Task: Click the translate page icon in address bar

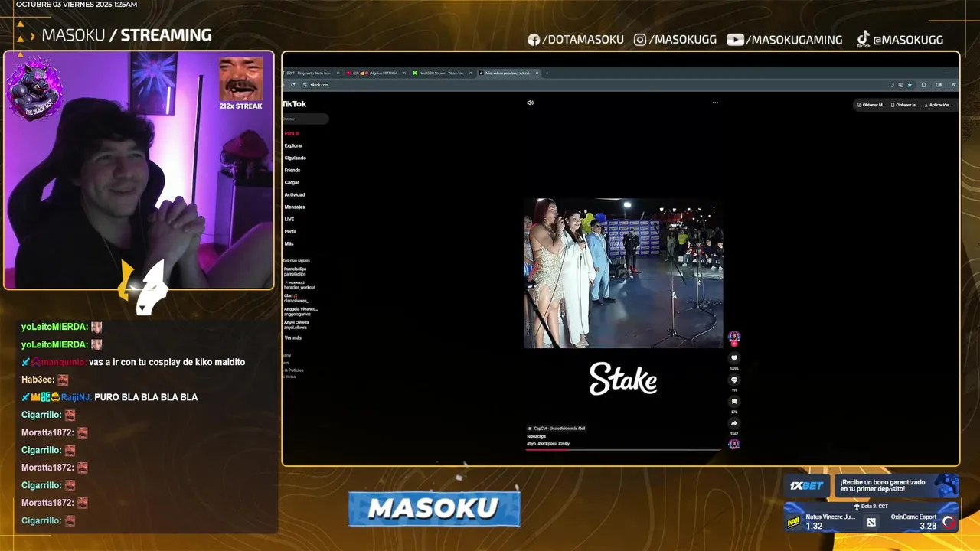Action: click(900, 85)
